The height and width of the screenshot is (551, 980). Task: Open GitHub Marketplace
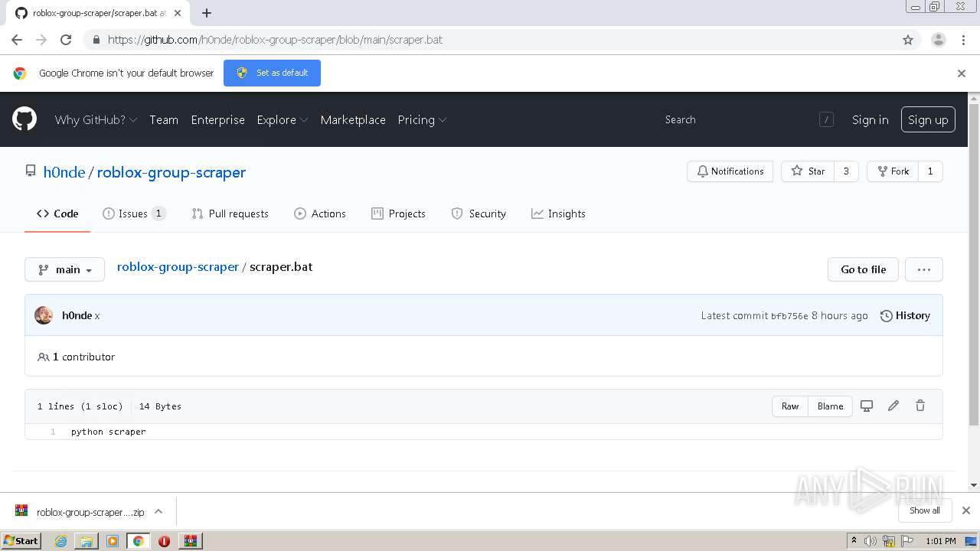point(353,119)
